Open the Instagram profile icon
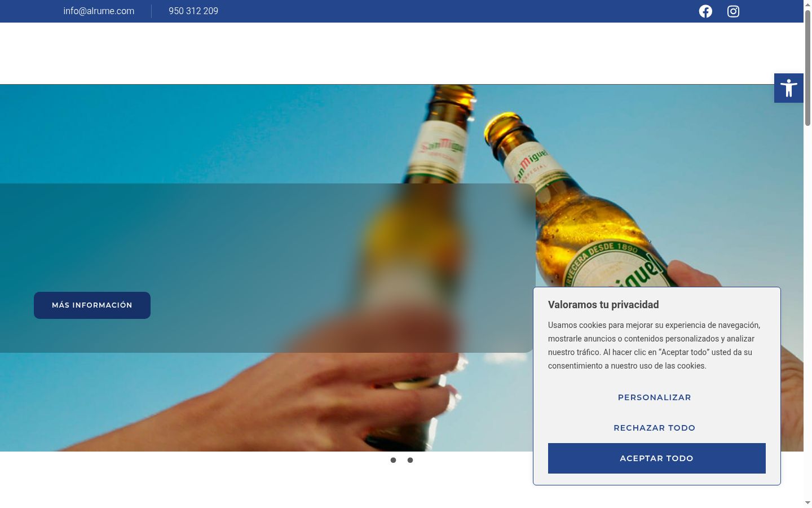The width and height of the screenshot is (812, 508). point(733,11)
